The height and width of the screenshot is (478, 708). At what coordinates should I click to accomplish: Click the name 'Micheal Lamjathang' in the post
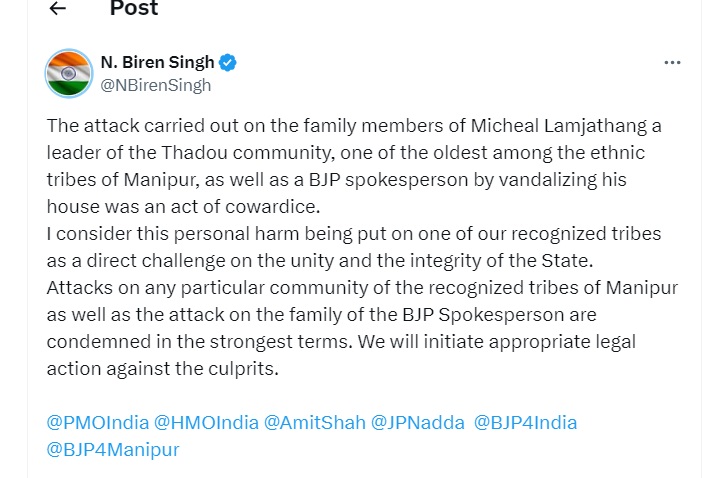(x=559, y=125)
